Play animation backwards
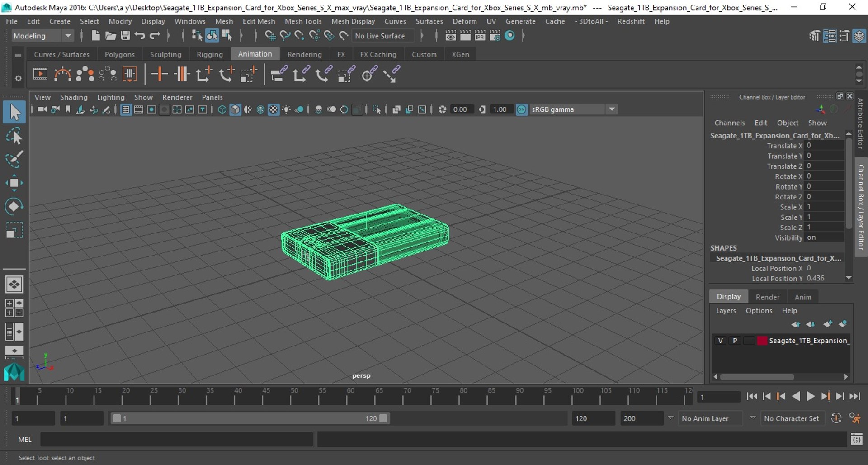 pos(796,396)
